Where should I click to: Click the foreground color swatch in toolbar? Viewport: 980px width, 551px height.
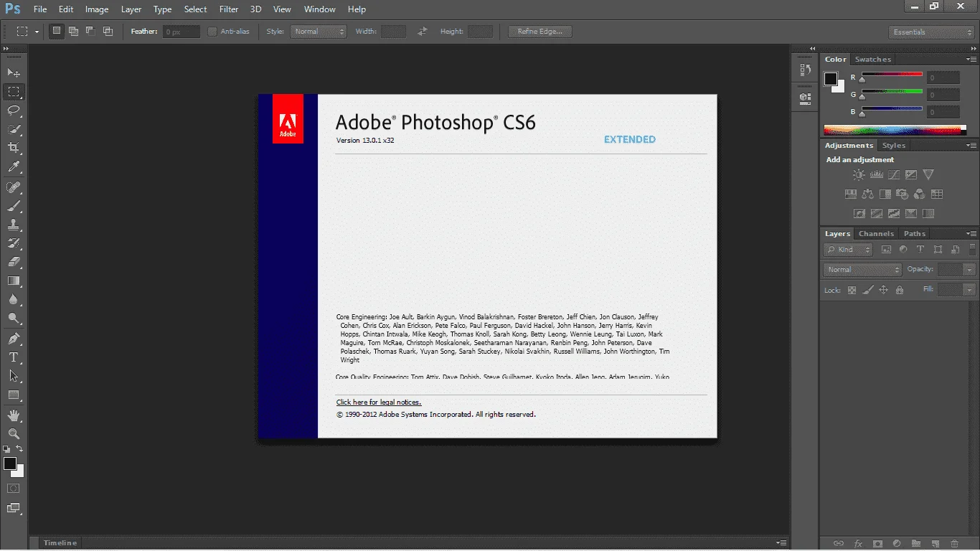pos(10,463)
